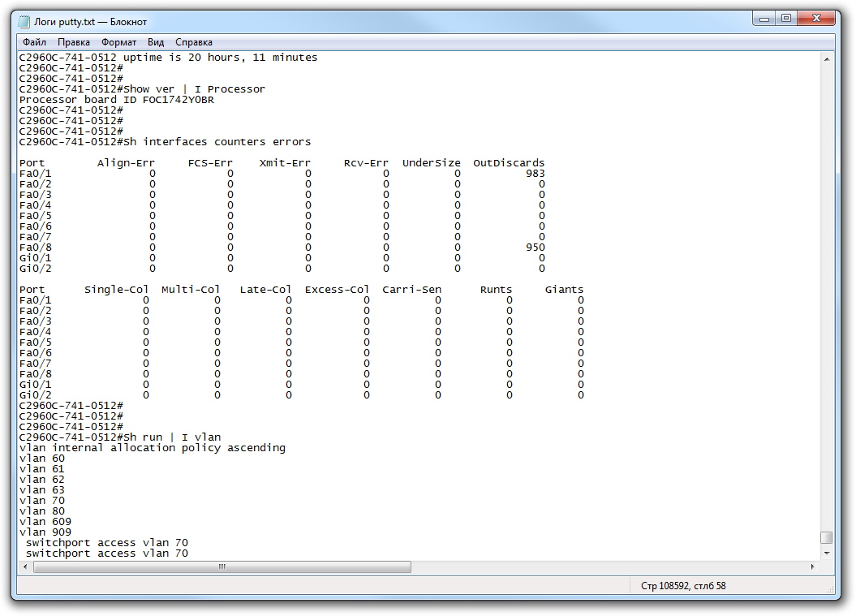Click the vertical scrollbar up arrow
This screenshot has height=616, width=856.
point(827,59)
